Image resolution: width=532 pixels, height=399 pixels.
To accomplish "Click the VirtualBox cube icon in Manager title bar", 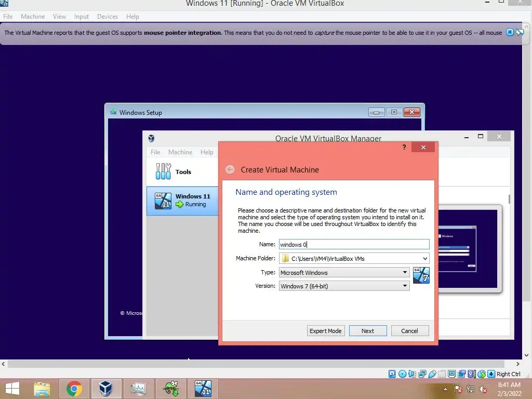I will click(x=151, y=138).
